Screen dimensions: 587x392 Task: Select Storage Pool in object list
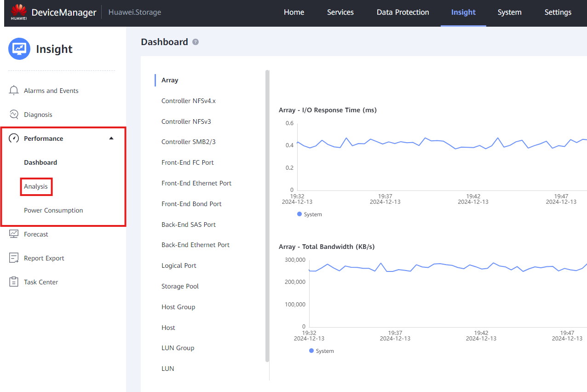180,286
